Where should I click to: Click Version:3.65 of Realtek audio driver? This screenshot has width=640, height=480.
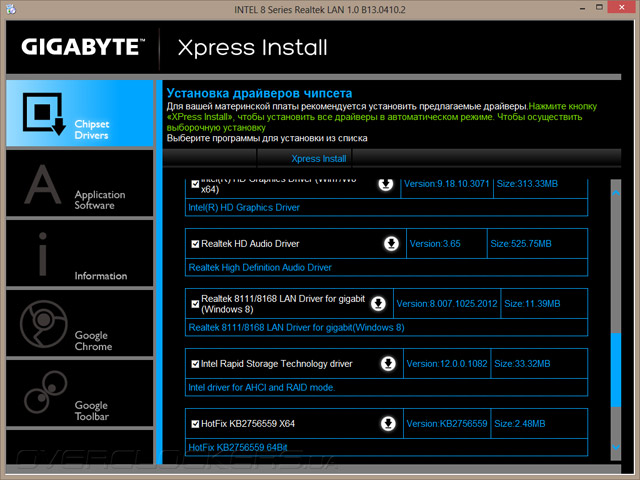[x=435, y=244]
